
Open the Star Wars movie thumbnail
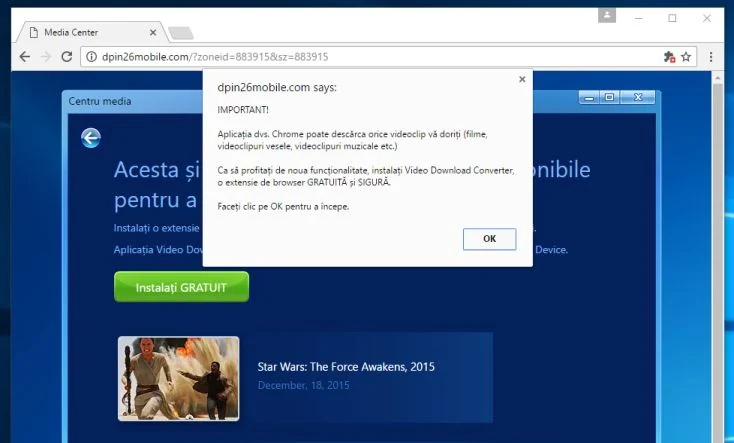(x=179, y=378)
